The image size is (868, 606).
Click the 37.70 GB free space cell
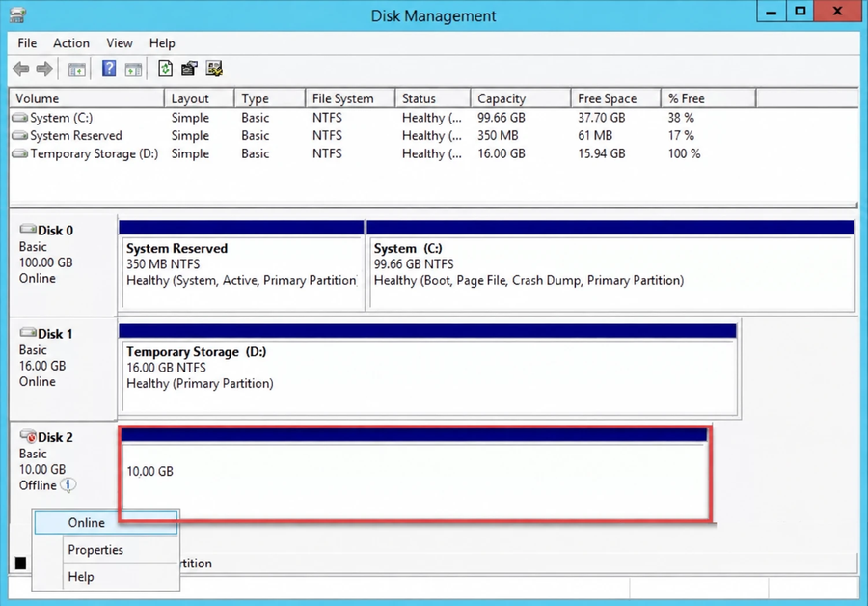[x=602, y=118]
